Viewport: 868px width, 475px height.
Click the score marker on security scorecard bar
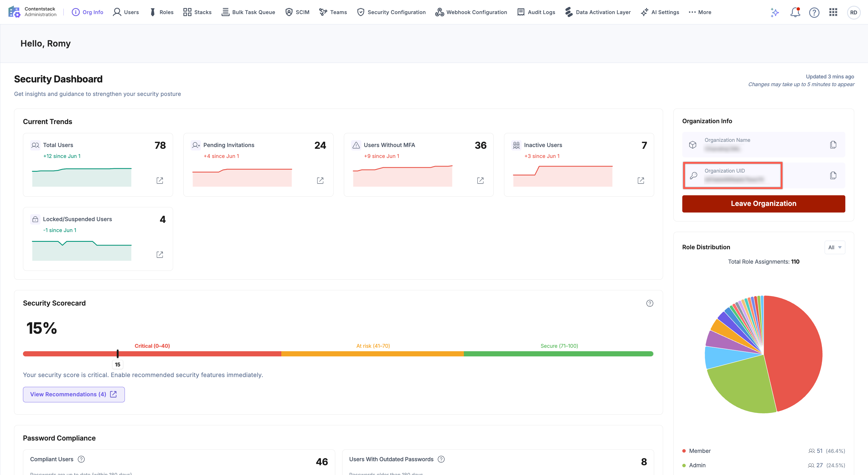pyautogui.click(x=117, y=354)
